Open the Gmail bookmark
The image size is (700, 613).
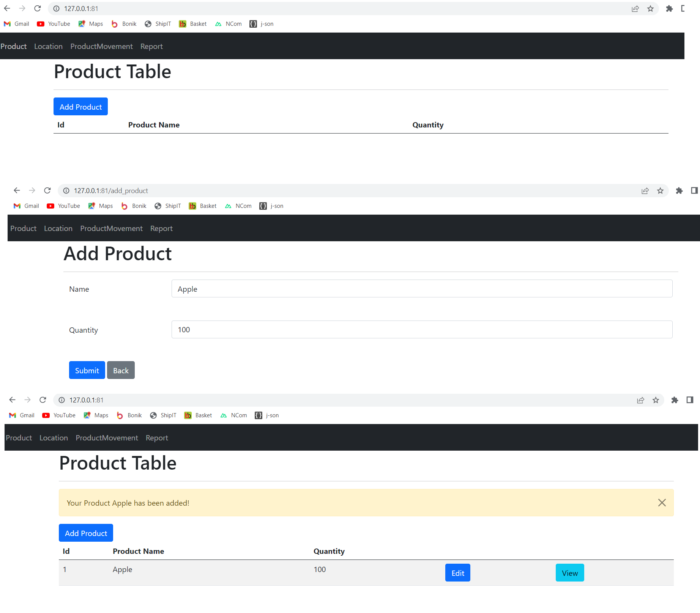coord(16,24)
